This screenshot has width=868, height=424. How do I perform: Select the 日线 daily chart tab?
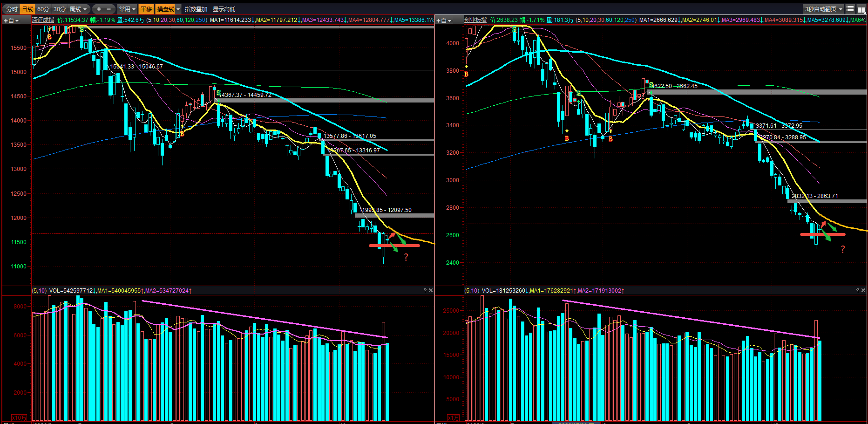(28, 9)
